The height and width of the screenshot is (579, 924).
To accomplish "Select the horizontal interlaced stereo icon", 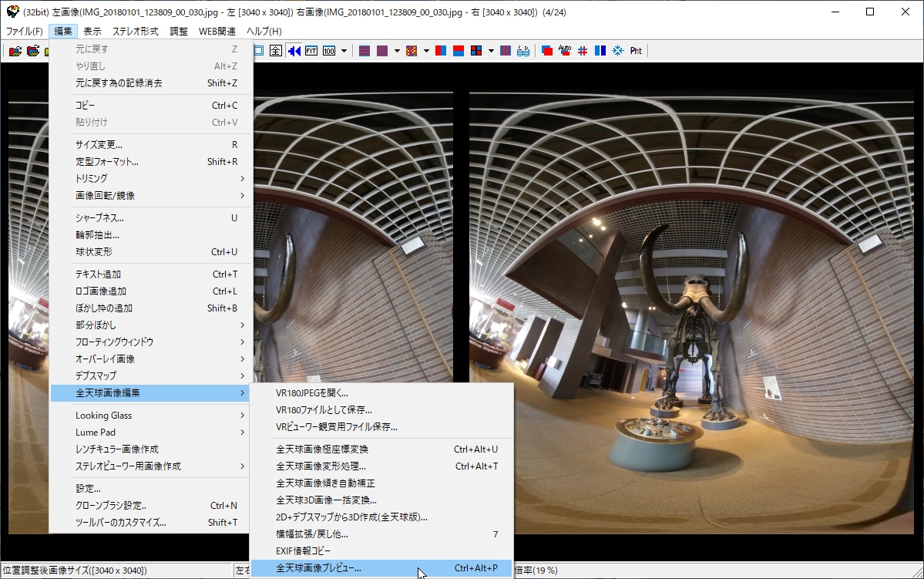I will pos(365,51).
